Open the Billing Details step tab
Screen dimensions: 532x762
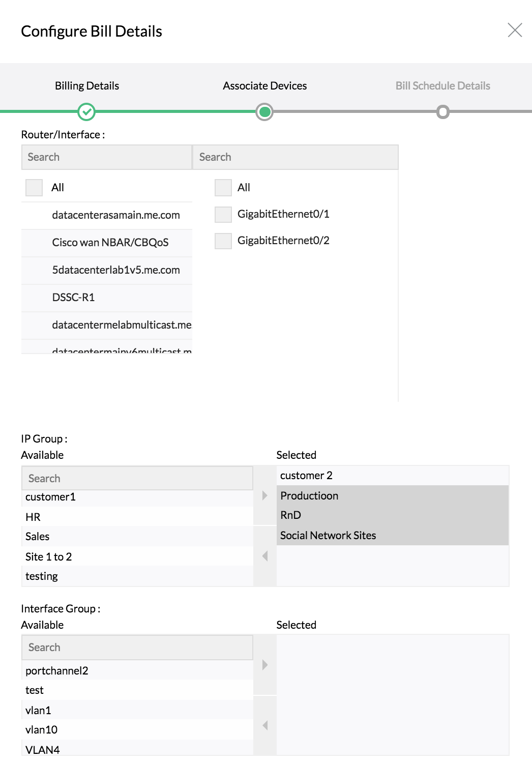pyautogui.click(x=87, y=86)
